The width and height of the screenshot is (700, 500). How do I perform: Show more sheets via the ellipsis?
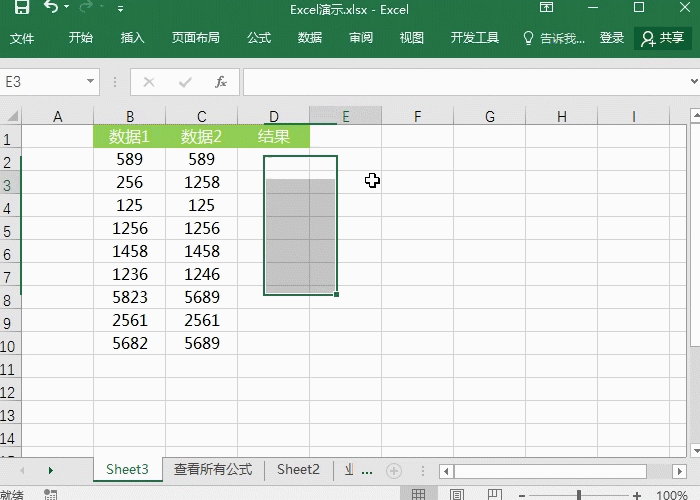click(x=367, y=471)
